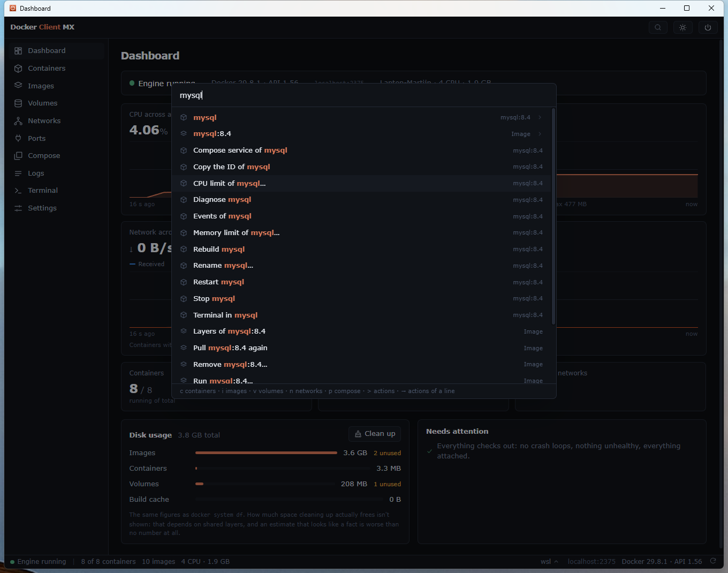Choose Stop mysql action
This screenshot has height=573, width=728.
pyautogui.click(x=361, y=299)
